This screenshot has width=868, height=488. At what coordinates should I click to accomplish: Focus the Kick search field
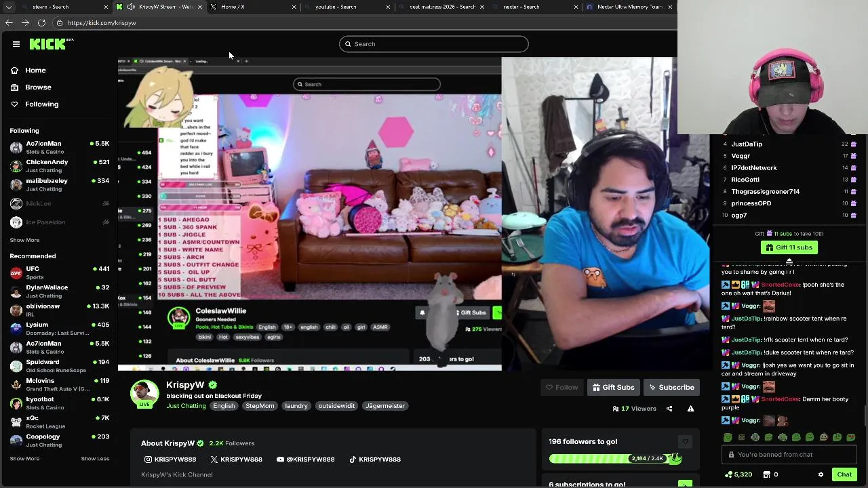click(434, 44)
